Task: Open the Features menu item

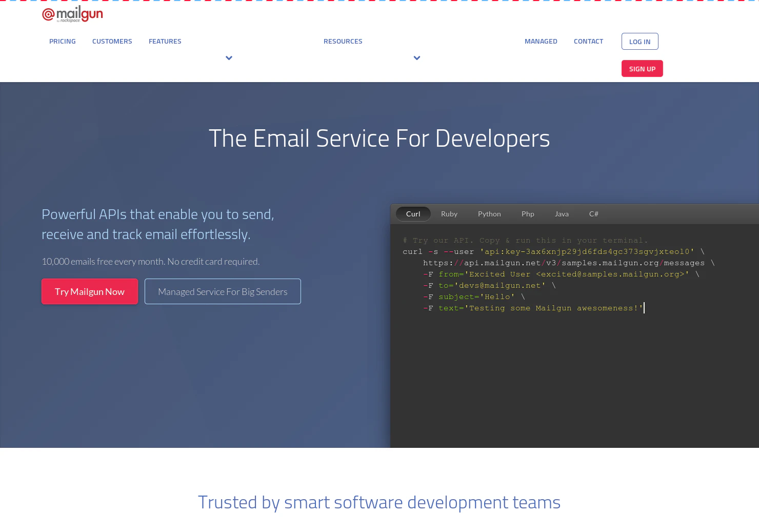Action: click(x=165, y=42)
